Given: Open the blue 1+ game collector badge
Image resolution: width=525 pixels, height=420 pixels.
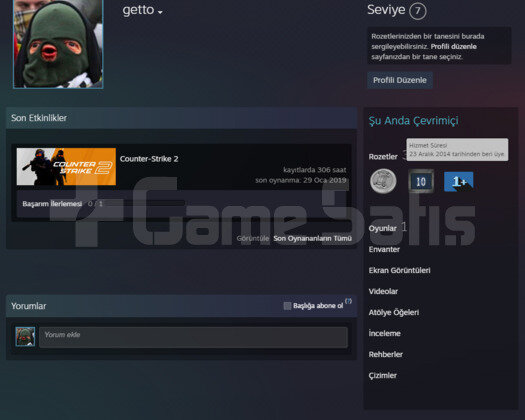Looking at the screenshot, I should click(x=458, y=182).
